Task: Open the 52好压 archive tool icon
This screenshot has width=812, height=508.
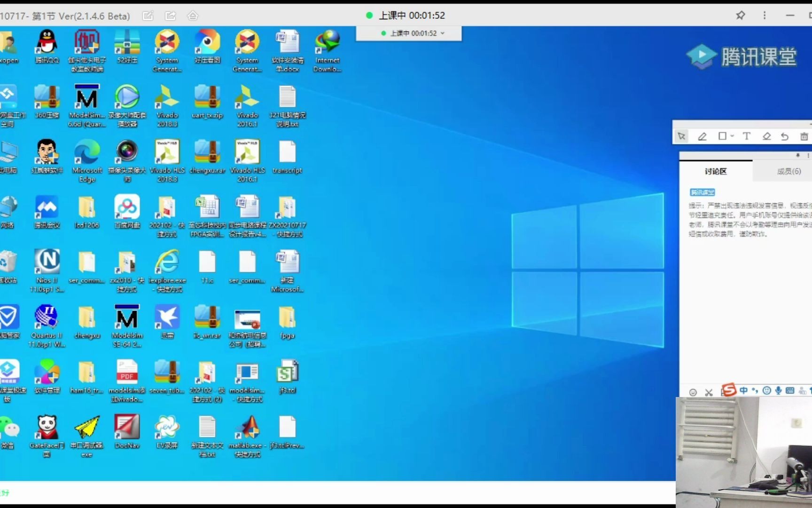Action: 127,47
